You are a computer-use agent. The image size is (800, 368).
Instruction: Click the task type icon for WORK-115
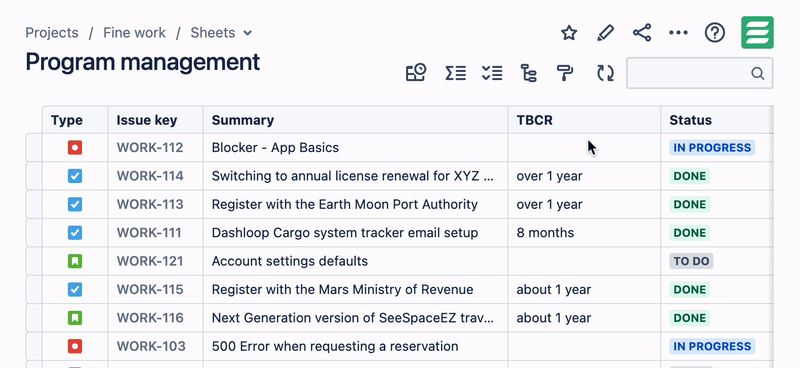pos(75,290)
